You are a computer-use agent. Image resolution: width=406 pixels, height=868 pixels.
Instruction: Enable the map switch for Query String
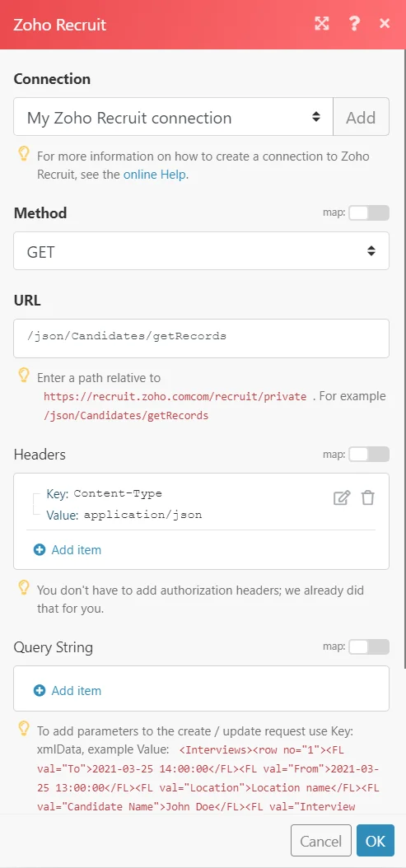click(369, 647)
